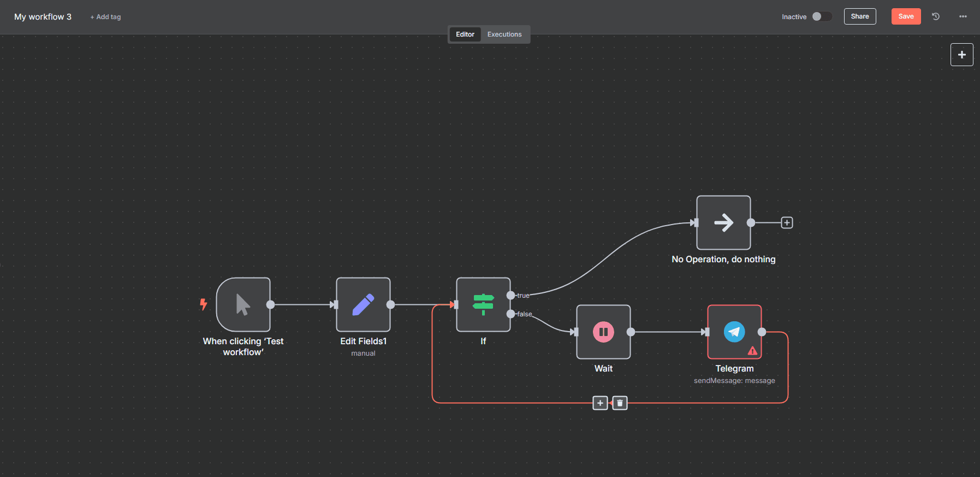Click the Telegram node output connector
Image resolution: width=980 pixels, height=477 pixels.
click(762, 332)
